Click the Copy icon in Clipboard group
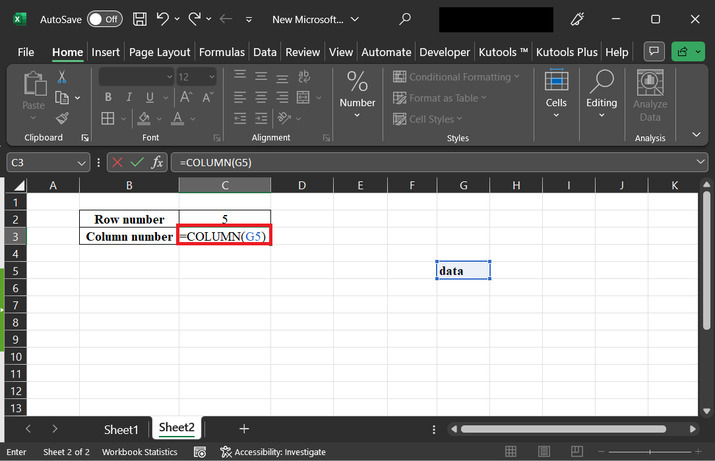715x461 pixels. coord(62,98)
